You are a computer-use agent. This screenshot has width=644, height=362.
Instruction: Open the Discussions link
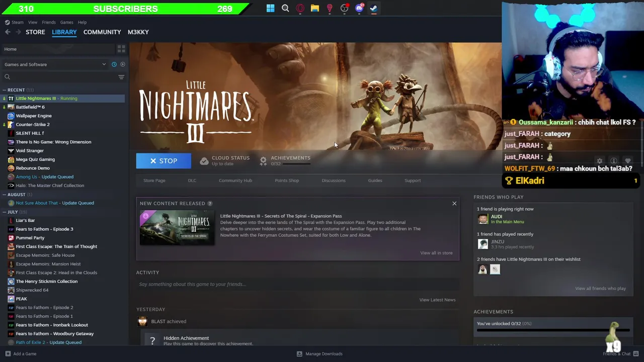click(x=334, y=180)
